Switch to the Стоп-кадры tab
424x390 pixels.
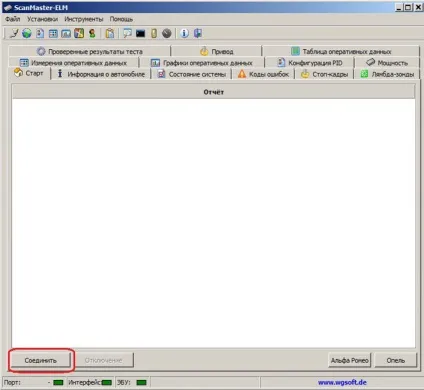click(324, 74)
